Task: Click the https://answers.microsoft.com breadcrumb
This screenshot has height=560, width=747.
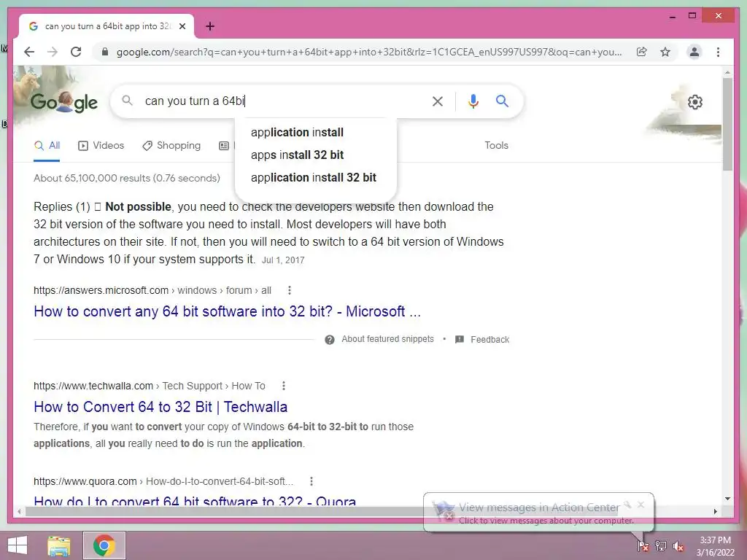Action: (101, 290)
